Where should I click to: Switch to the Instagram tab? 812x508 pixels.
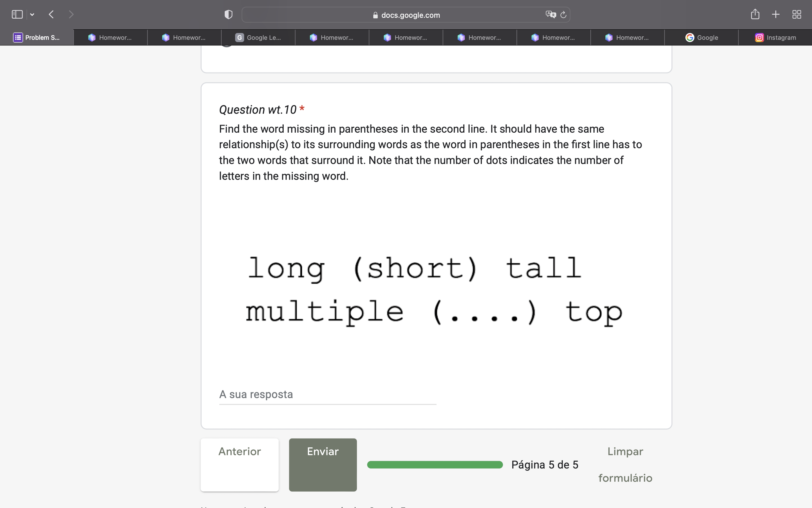[x=775, y=37]
